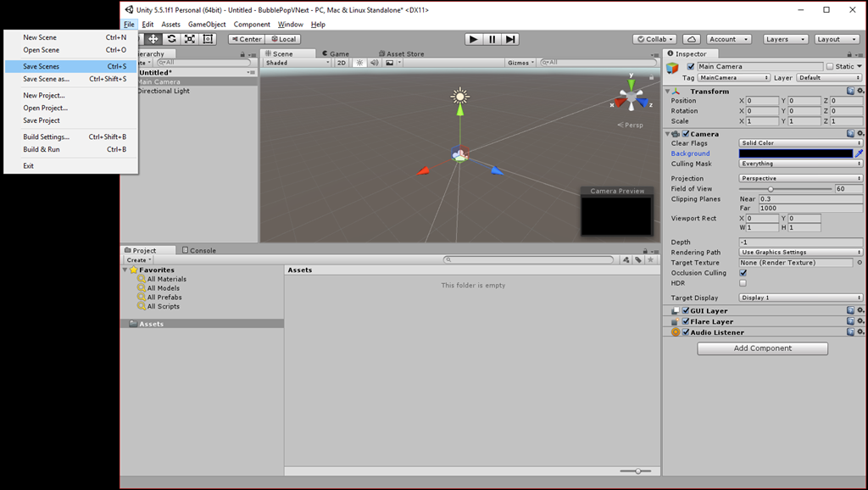Viewport: 868px width, 490px height.
Task: Switch to the Game tab
Action: 336,53
